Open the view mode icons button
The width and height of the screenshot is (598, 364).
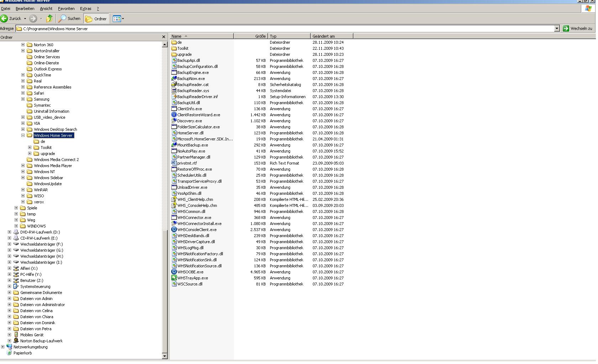(x=117, y=18)
